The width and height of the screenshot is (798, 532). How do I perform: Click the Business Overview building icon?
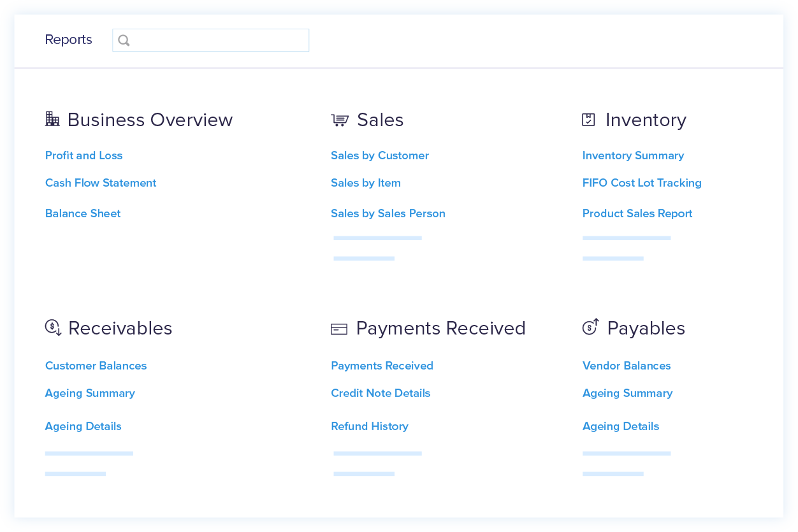click(52, 119)
